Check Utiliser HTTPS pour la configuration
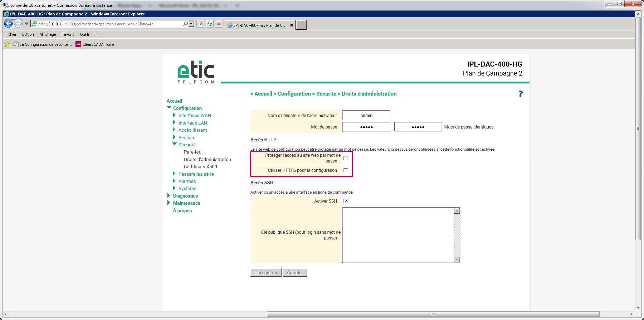644x320 pixels. 346,170
